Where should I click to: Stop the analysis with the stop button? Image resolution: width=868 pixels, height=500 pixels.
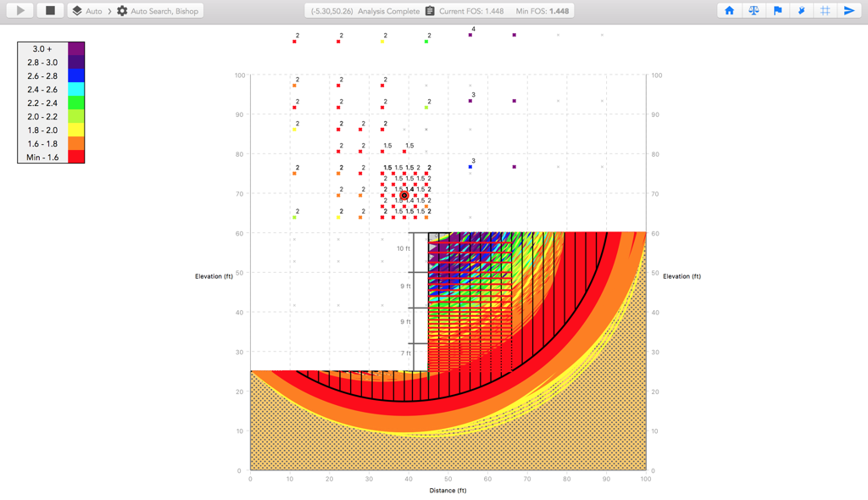click(50, 10)
